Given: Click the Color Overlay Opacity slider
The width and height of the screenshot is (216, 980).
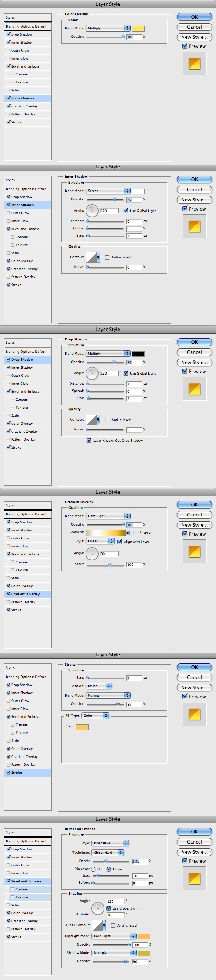Looking at the screenshot, I should (105, 37).
